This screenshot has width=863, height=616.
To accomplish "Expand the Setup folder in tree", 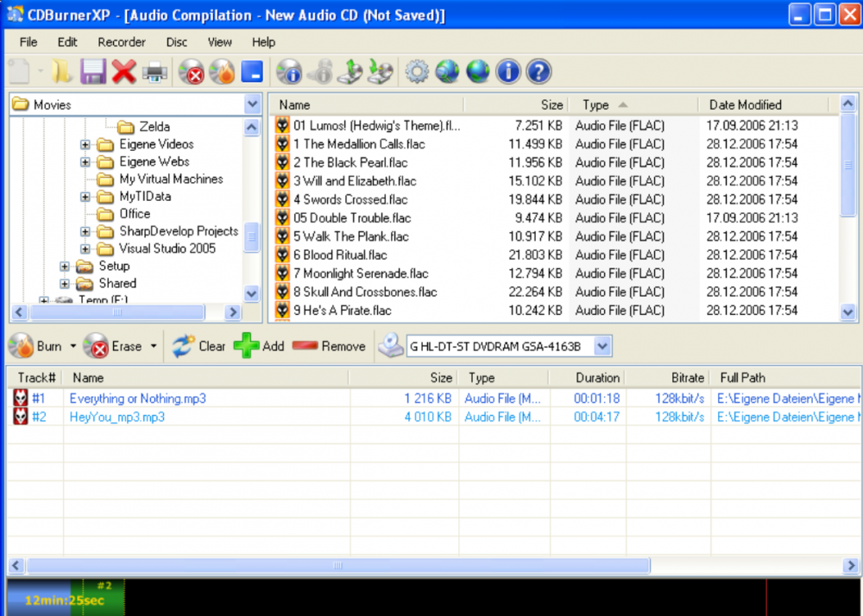I will (65, 266).
